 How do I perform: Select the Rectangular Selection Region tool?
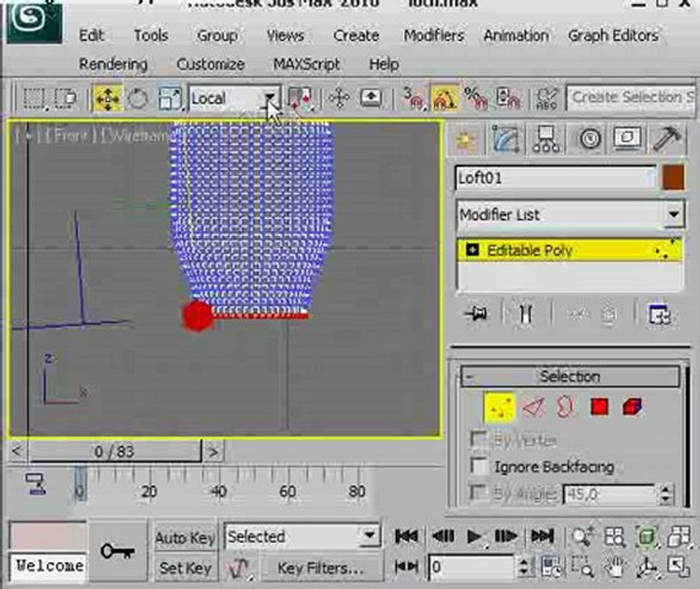click(34, 99)
